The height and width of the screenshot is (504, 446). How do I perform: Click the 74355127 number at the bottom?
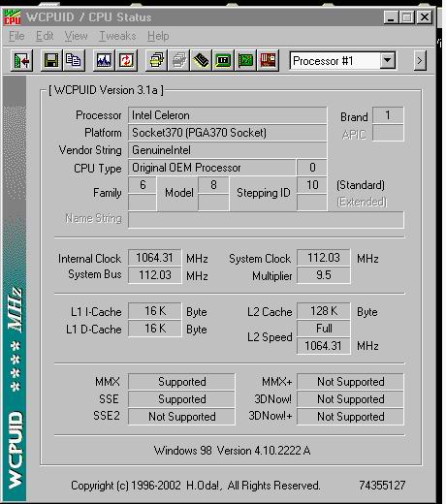point(382,486)
